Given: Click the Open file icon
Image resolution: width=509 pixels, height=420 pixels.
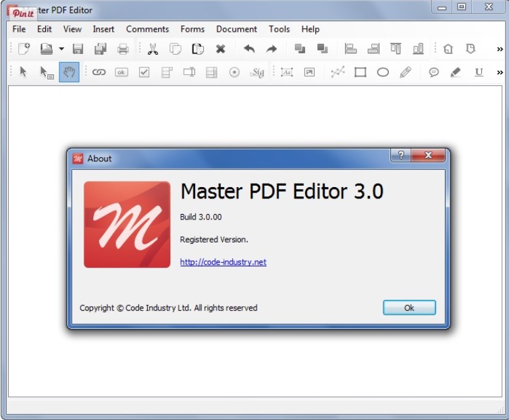Looking at the screenshot, I should pos(47,49).
